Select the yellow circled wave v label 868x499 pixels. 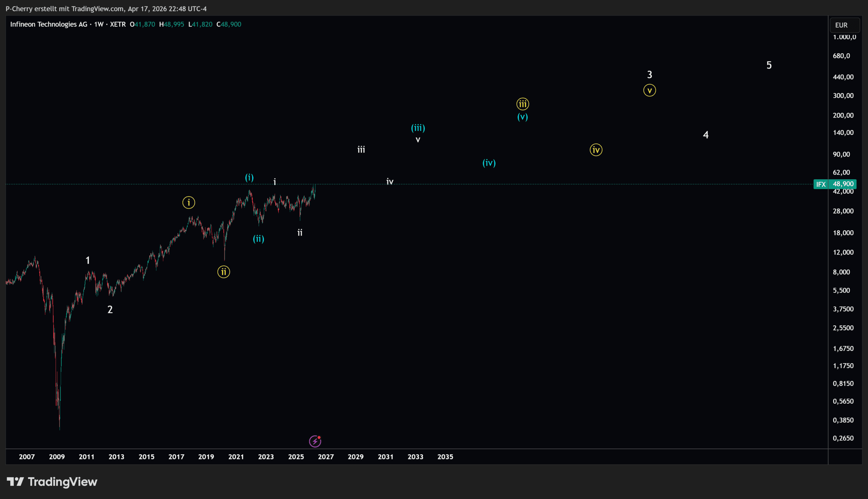649,91
